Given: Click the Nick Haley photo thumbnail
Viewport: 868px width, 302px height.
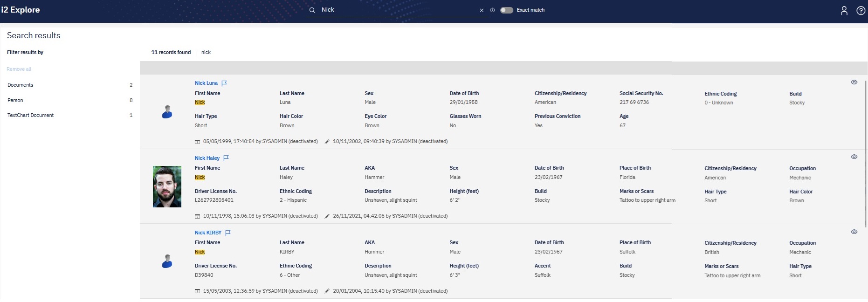Looking at the screenshot, I should point(167,186).
